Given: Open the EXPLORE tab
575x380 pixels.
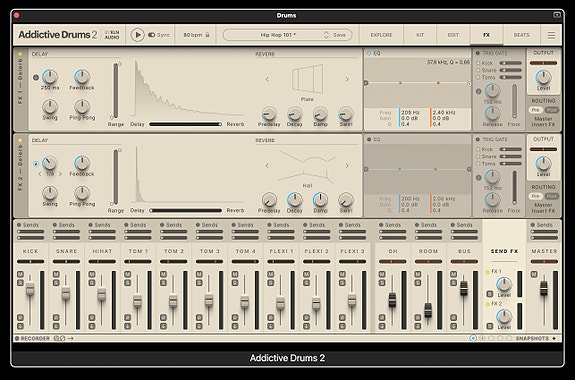Looking at the screenshot, I should pyautogui.click(x=381, y=35).
